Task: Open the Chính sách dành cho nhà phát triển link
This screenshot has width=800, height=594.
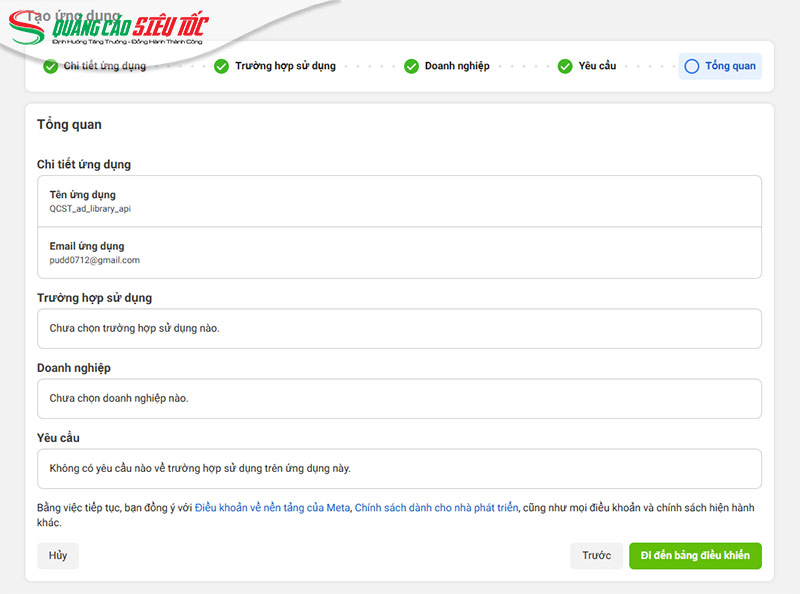Action: click(436, 508)
